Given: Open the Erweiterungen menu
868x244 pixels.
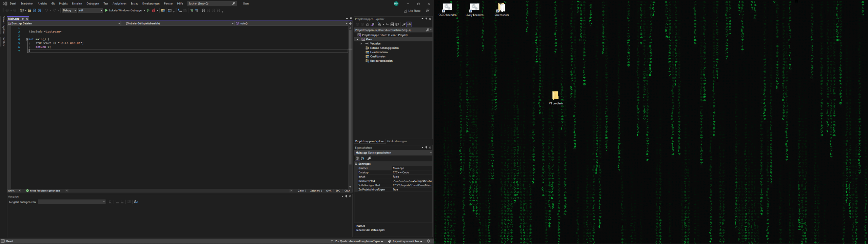Looking at the screenshot, I should pyautogui.click(x=151, y=4).
